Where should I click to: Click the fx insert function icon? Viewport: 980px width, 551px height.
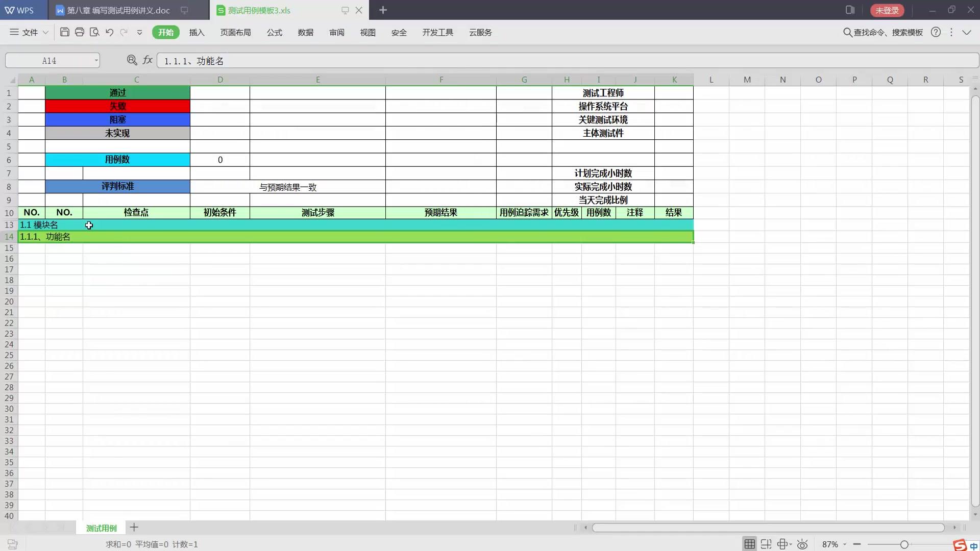(148, 60)
